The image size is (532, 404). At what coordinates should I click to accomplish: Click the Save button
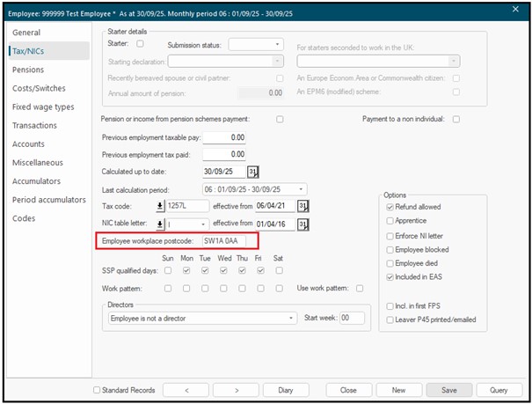point(448,389)
